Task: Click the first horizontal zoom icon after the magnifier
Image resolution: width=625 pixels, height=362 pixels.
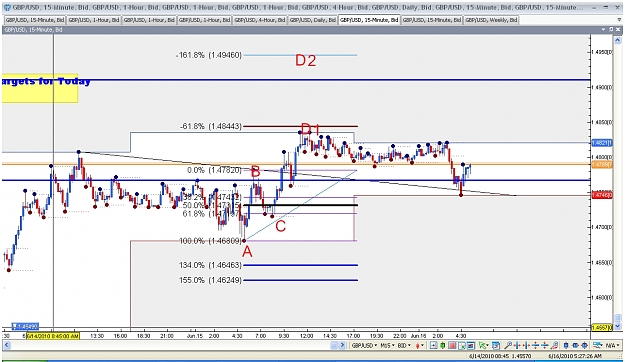Action: click(517, 345)
